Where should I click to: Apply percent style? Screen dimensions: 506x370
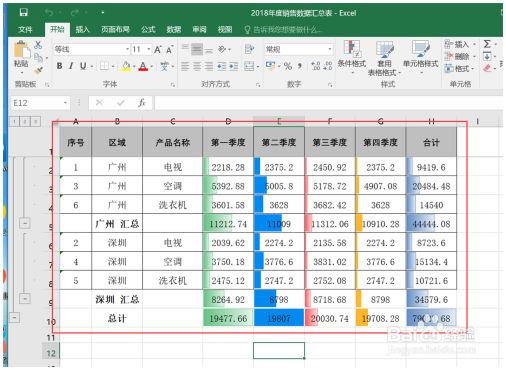click(288, 66)
